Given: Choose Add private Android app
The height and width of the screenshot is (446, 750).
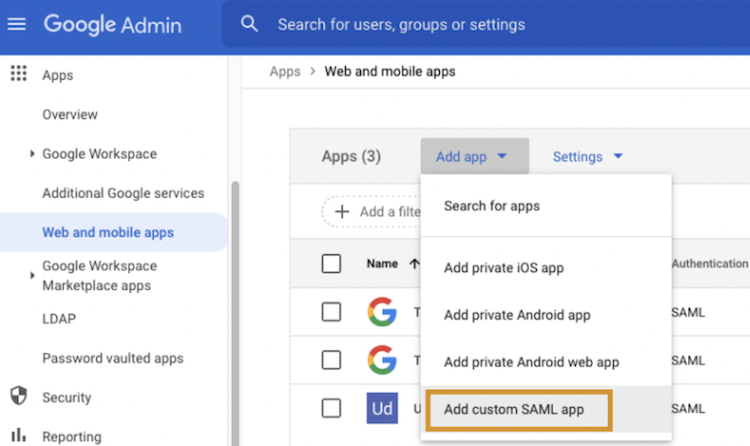Looking at the screenshot, I should 517,315.
